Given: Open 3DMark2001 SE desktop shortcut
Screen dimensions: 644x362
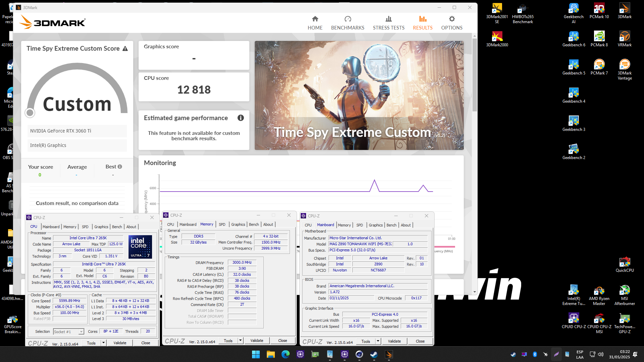Looking at the screenshot, I should (x=497, y=13).
